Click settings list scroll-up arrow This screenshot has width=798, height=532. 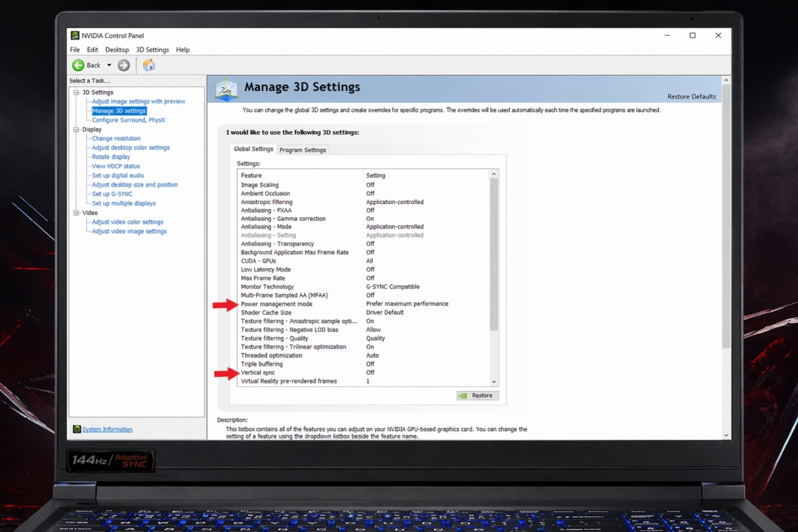click(x=494, y=174)
